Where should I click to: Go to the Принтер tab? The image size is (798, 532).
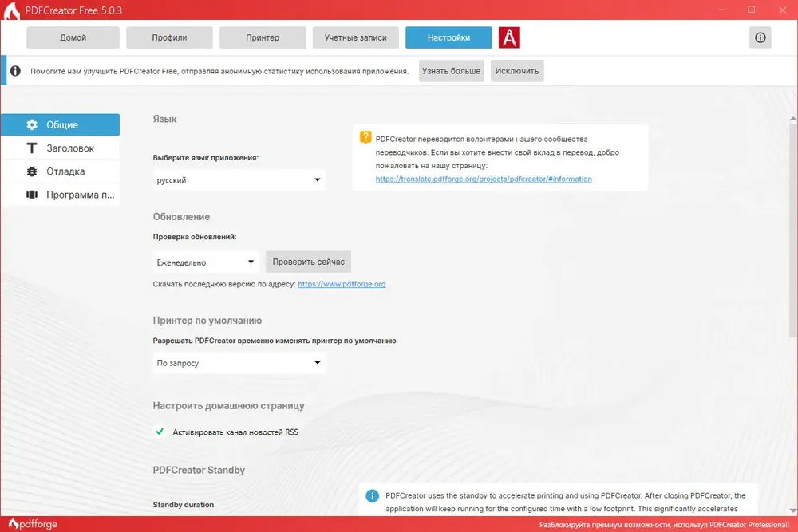point(263,37)
